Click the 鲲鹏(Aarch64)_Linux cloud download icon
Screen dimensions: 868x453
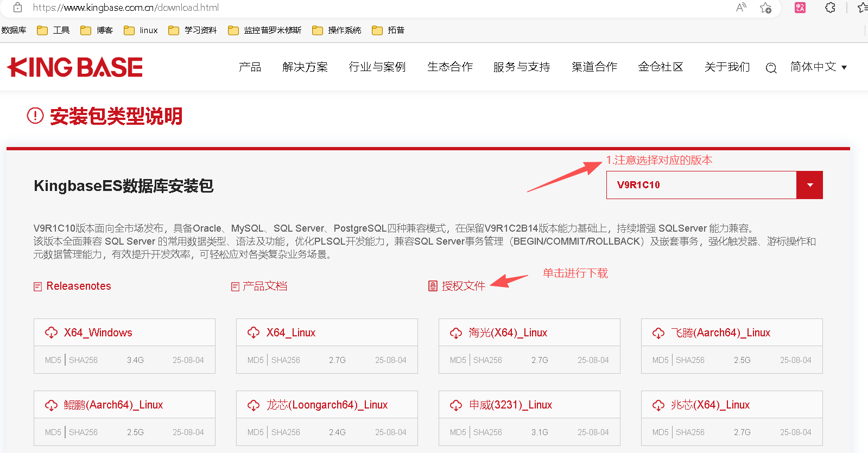tap(51, 405)
